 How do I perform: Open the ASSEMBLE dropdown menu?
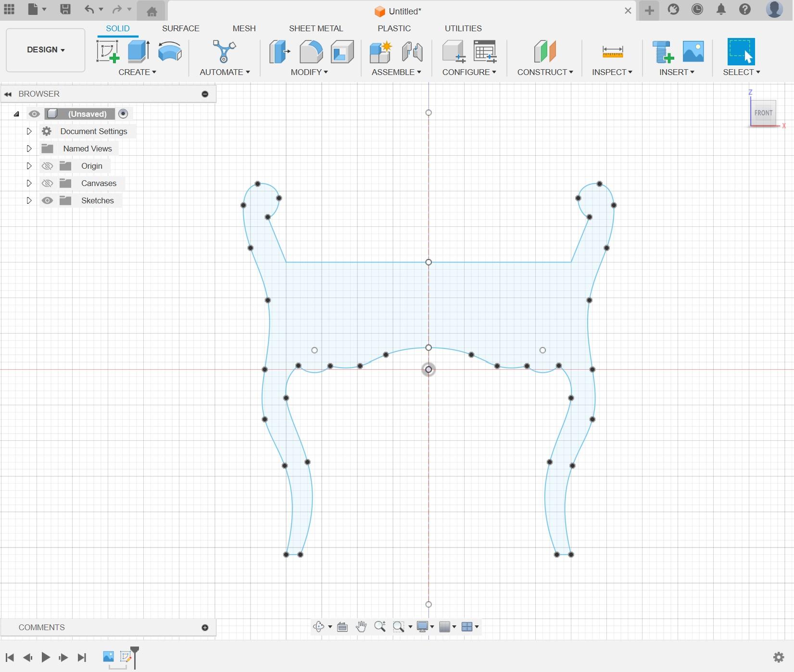[396, 72]
